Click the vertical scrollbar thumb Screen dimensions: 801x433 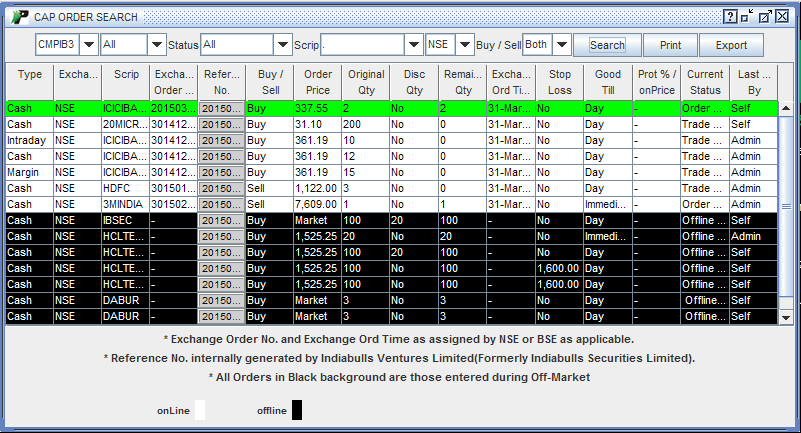pyautogui.click(x=786, y=206)
